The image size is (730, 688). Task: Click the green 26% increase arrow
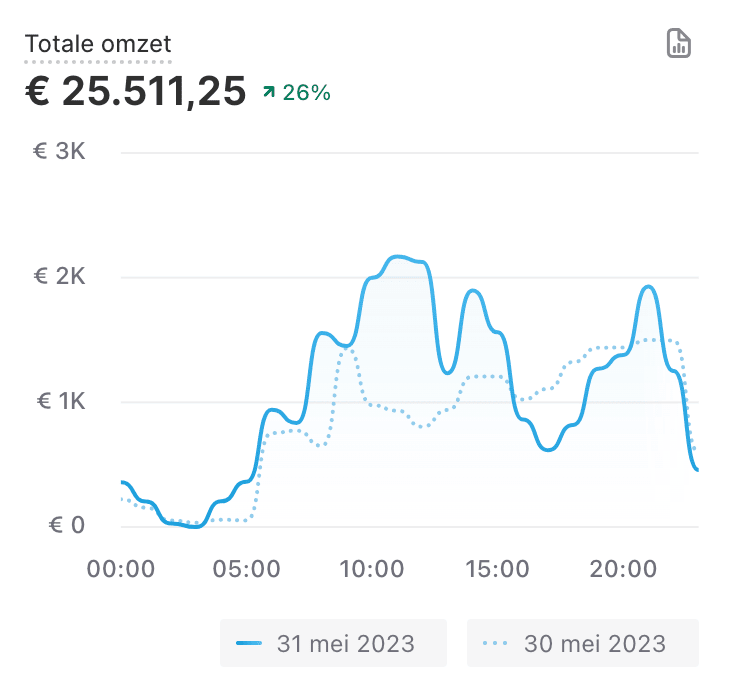click(x=268, y=93)
